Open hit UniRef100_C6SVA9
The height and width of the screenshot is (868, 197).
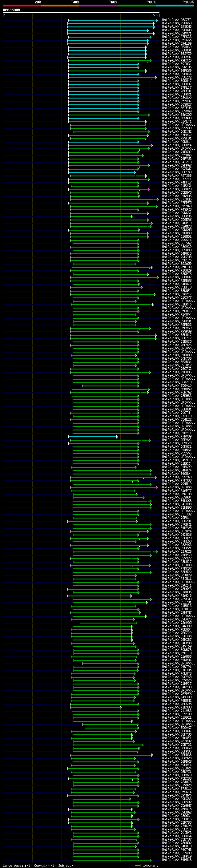point(177,111)
